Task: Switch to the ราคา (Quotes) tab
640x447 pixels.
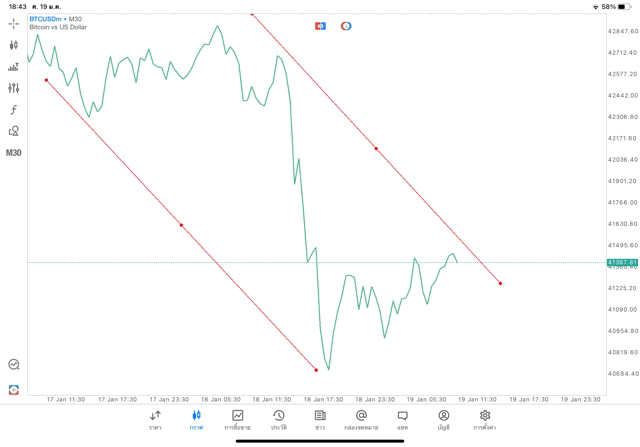Action: [x=155, y=419]
